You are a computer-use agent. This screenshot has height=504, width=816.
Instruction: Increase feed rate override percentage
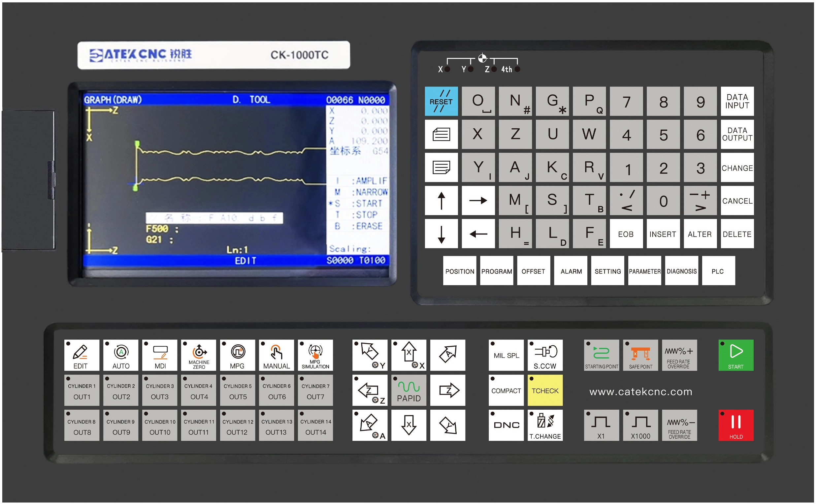click(680, 355)
